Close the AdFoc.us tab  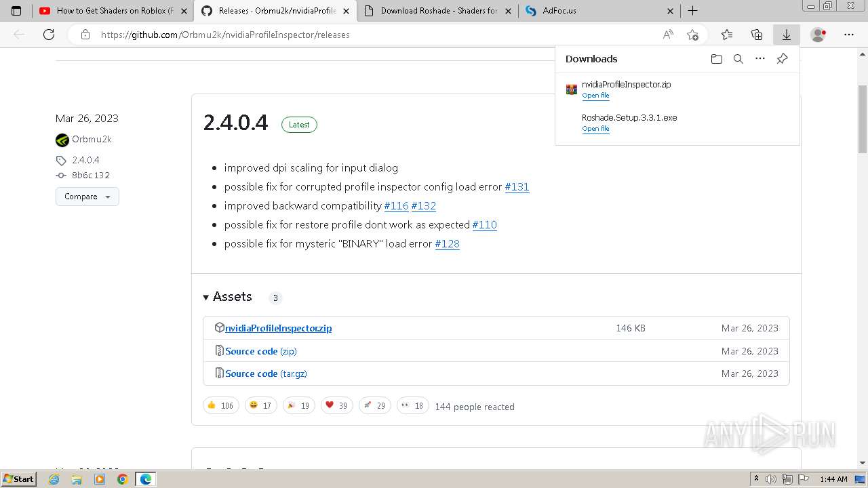point(670,11)
